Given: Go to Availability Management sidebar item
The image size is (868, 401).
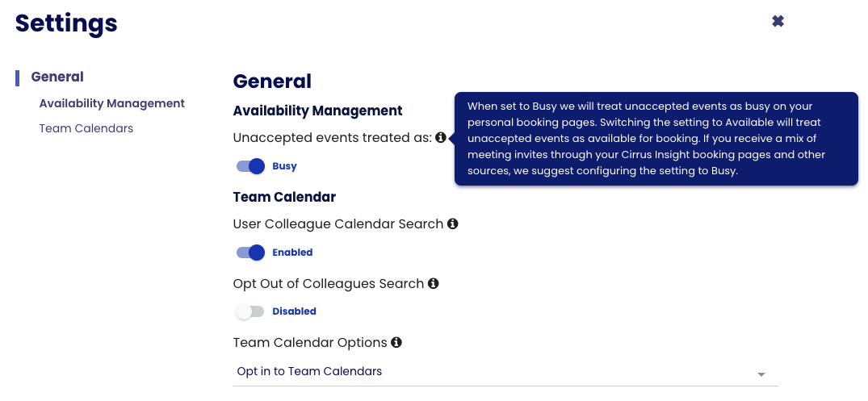Looking at the screenshot, I should (111, 103).
